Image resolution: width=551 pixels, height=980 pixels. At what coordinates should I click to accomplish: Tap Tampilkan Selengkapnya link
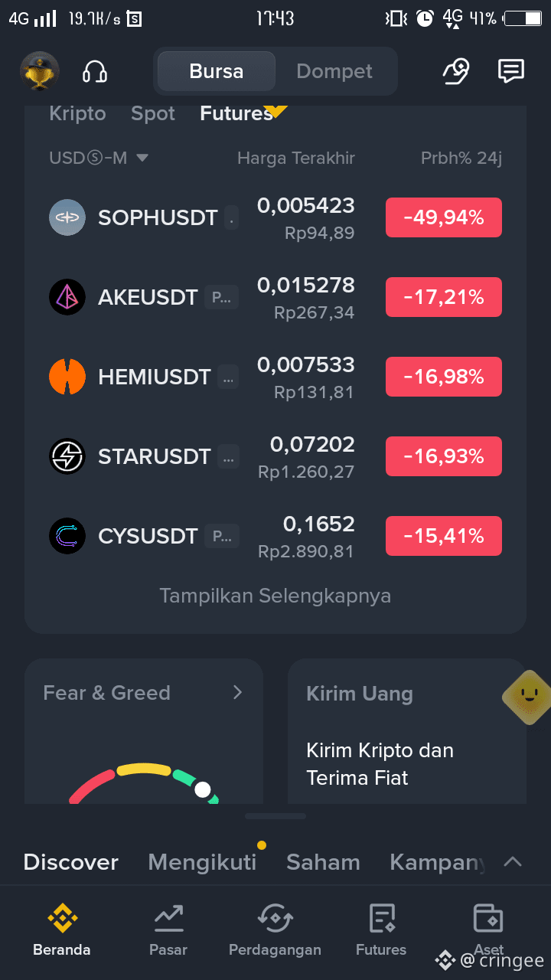(x=275, y=596)
